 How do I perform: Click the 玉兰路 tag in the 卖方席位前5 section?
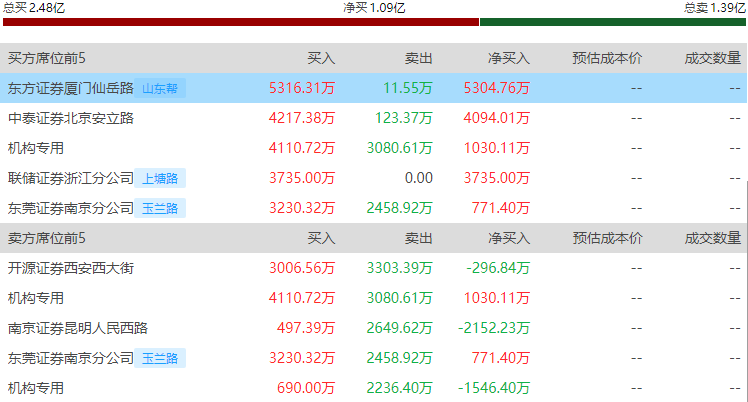point(160,358)
